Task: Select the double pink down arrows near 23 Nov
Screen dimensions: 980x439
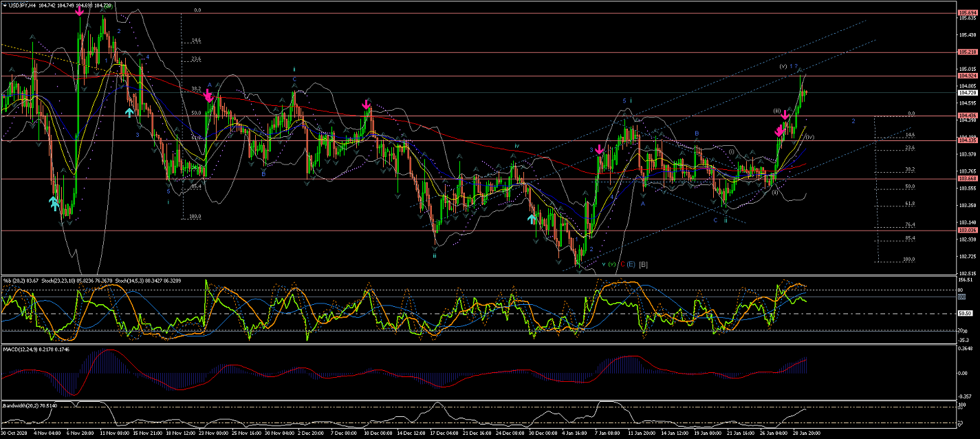Action: point(208,95)
